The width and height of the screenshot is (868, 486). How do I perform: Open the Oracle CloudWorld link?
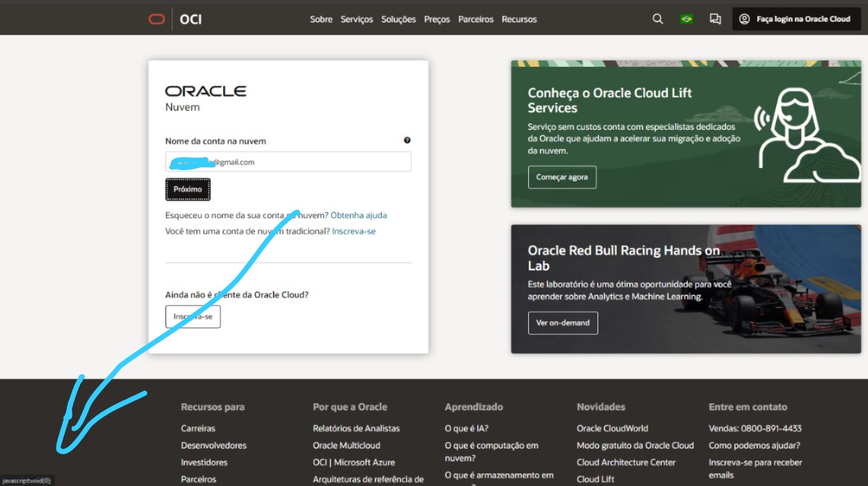click(612, 428)
